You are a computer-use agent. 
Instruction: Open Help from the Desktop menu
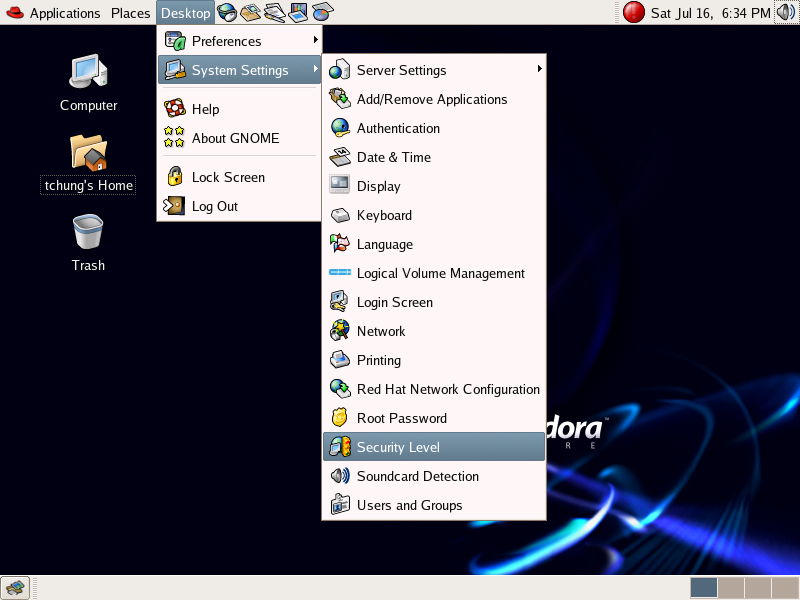239,109
